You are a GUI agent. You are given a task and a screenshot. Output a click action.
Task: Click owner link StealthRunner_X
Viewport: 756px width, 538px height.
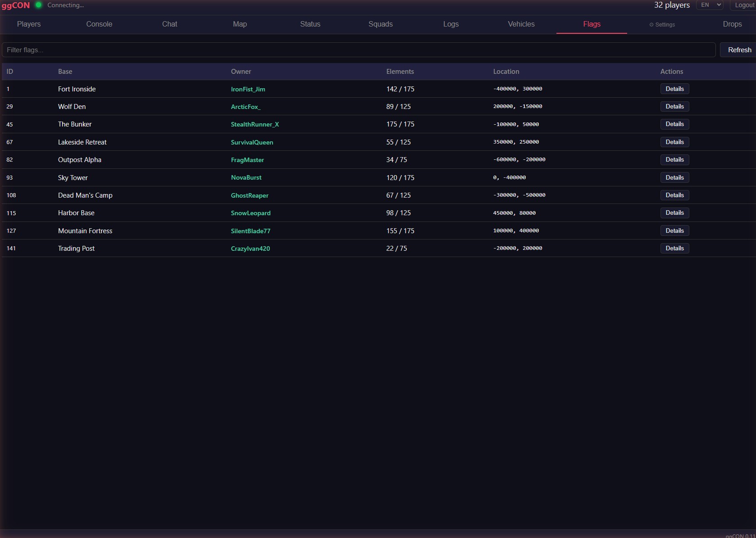[x=255, y=124]
